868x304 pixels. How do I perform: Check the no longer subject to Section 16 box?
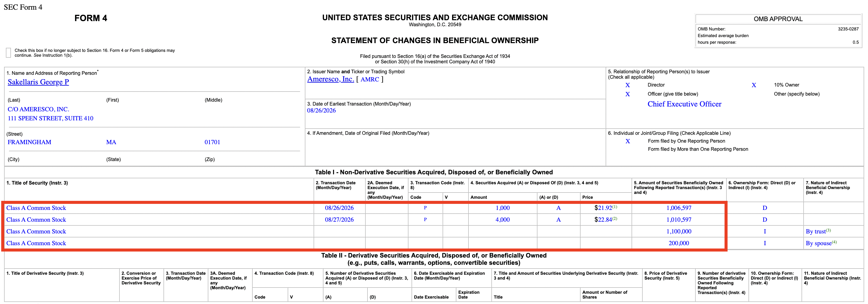click(8, 52)
